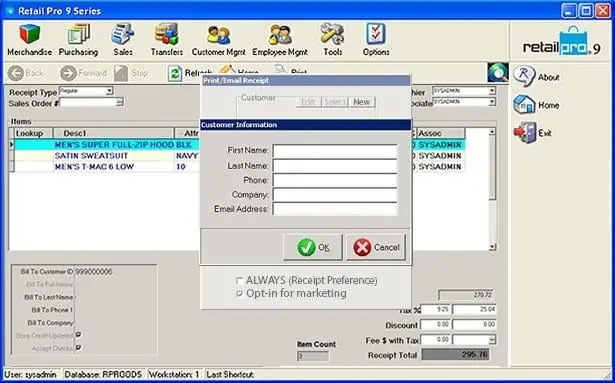This screenshot has height=383, width=615.
Task: Toggle Opt-in for marketing checkbox
Action: tap(240, 294)
